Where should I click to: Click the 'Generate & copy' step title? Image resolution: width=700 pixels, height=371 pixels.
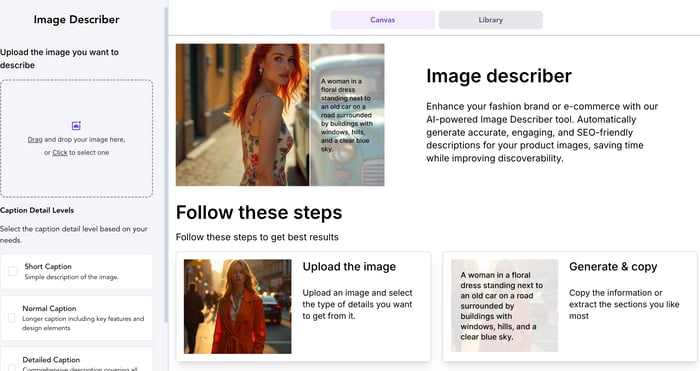click(613, 267)
